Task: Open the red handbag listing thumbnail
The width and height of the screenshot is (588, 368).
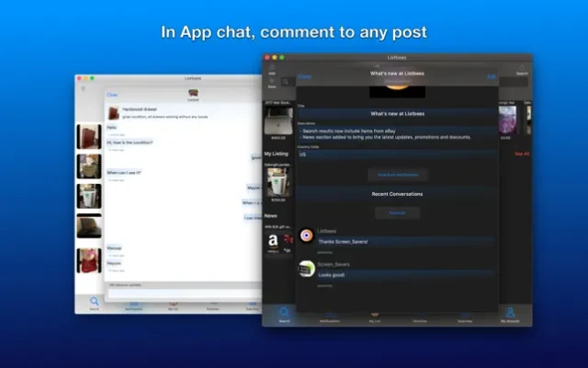Action: click(x=89, y=259)
